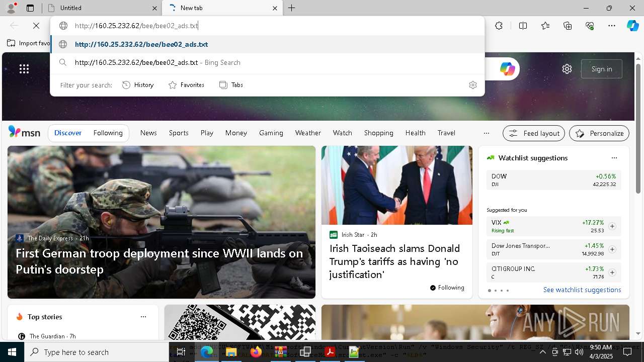Click the Windows taskbar search box
This screenshot has height=362, width=644.
97,352
